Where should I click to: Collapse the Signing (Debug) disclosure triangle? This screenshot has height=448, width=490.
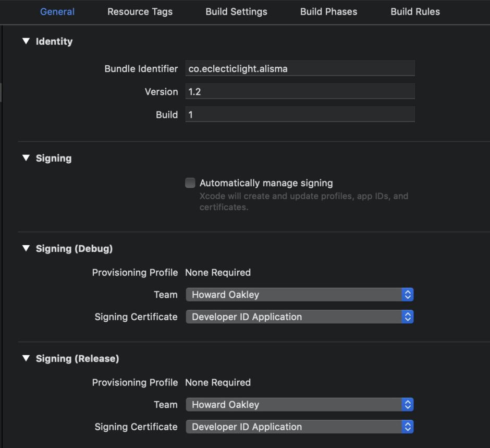click(26, 248)
